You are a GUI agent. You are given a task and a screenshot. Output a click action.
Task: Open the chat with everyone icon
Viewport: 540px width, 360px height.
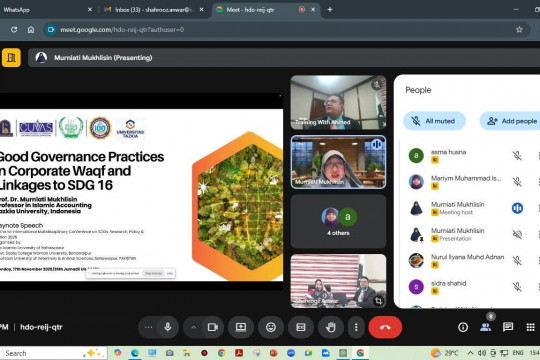pyautogui.click(x=508, y=327)
